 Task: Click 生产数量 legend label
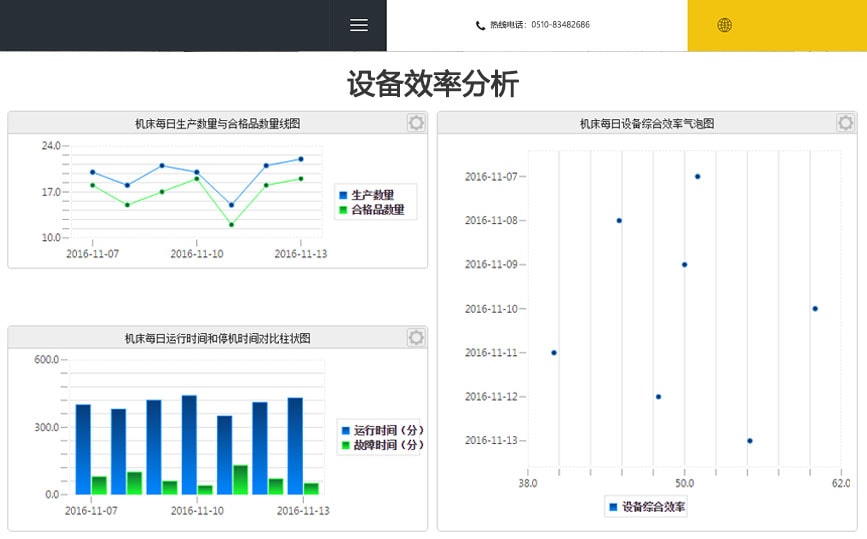point(373,195)
